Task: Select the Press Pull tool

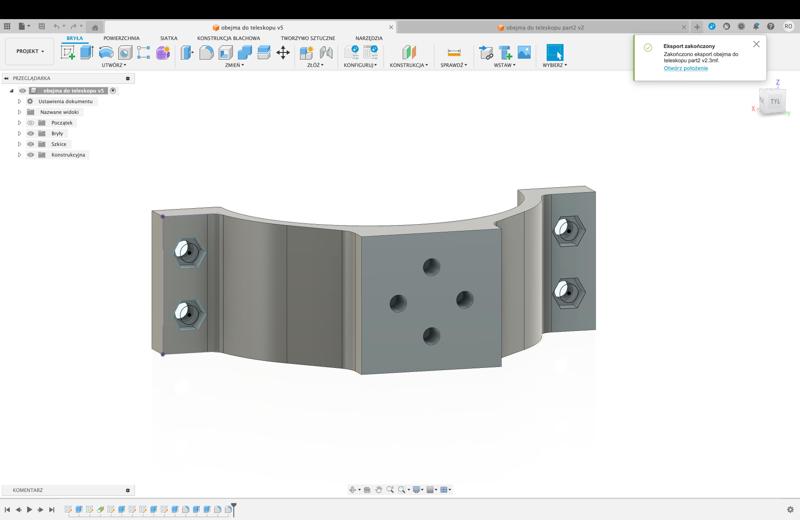Action: tap(187, 52)
